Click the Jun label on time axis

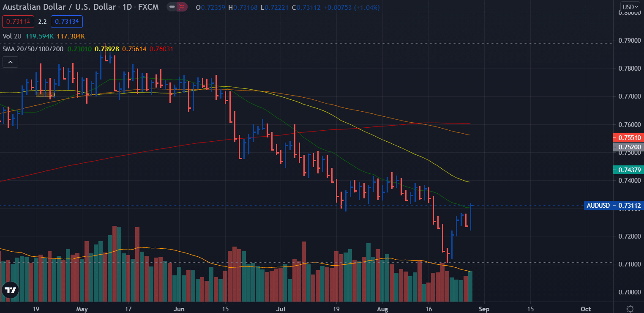tap(179, 309)
